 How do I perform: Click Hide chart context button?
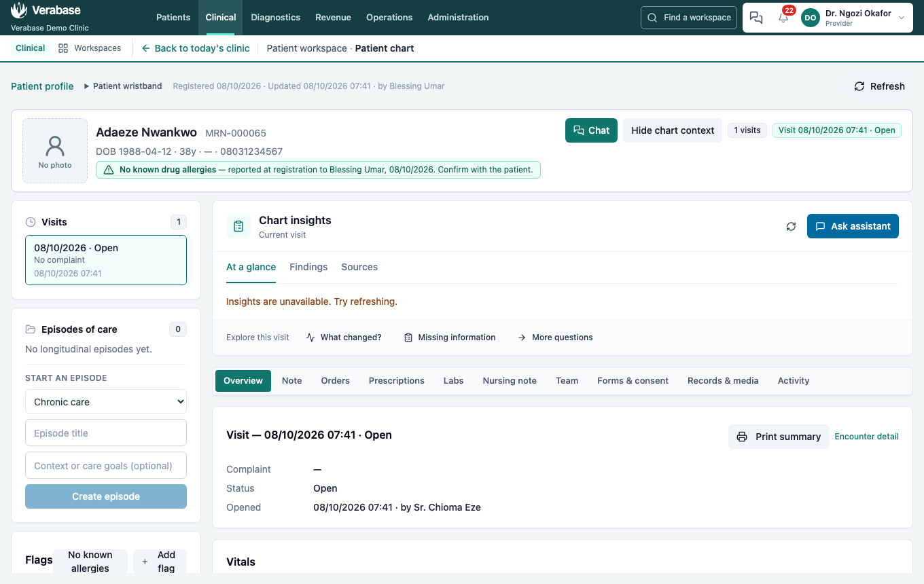click(x=673, y=130)
